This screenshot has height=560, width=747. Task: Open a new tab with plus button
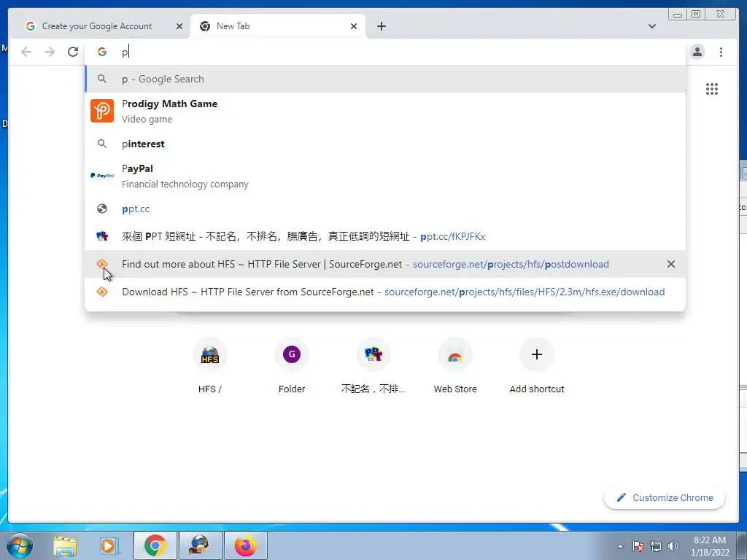tap(381, 26)
